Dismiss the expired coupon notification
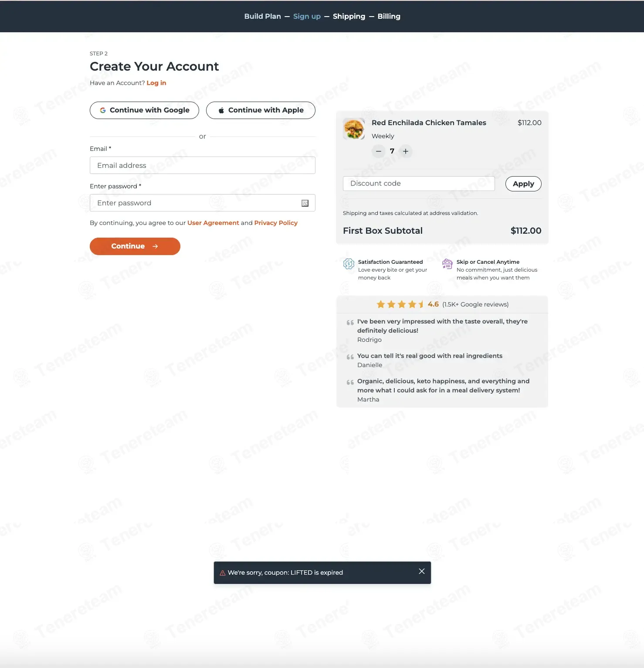 (x=422, y=571)
